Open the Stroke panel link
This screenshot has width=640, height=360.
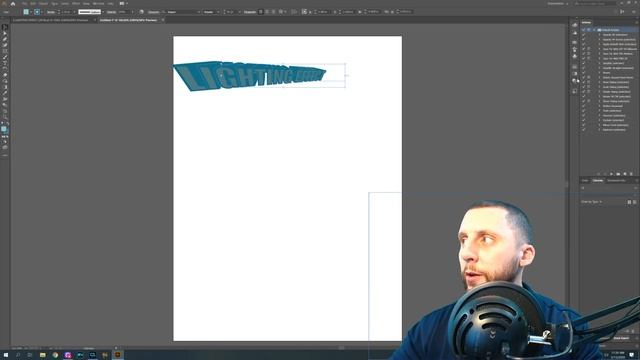[51, 12]
